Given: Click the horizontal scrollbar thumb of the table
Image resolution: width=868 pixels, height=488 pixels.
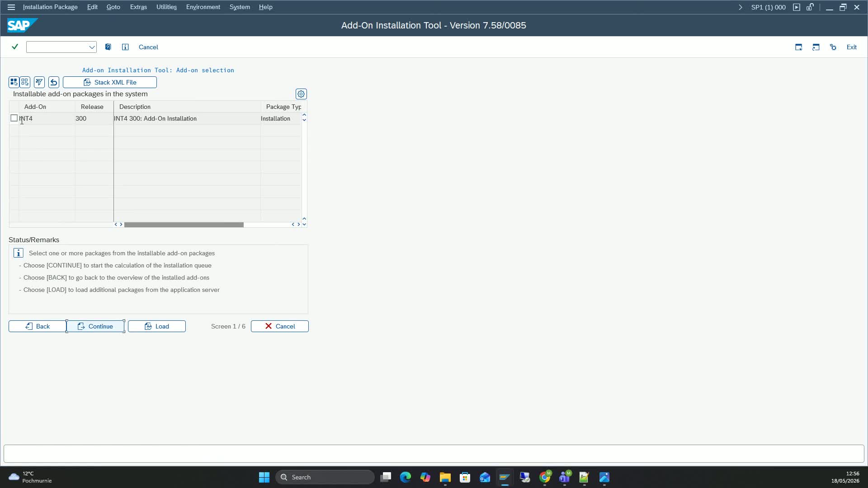Looking at the screenshot, I should (x=184, y=225).
